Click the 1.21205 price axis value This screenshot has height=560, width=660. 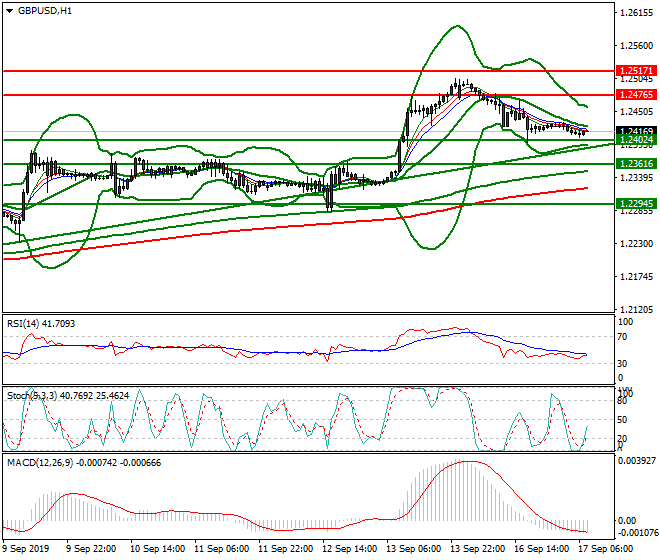637,309
